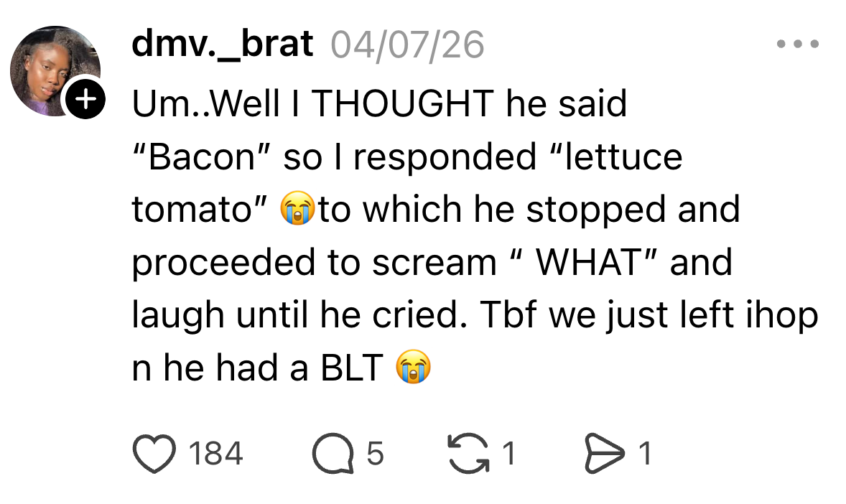This screenshot has width=846, height=504.
Task: Click the crying emoji after "BLT"
Action: click(x=413, y=369)
